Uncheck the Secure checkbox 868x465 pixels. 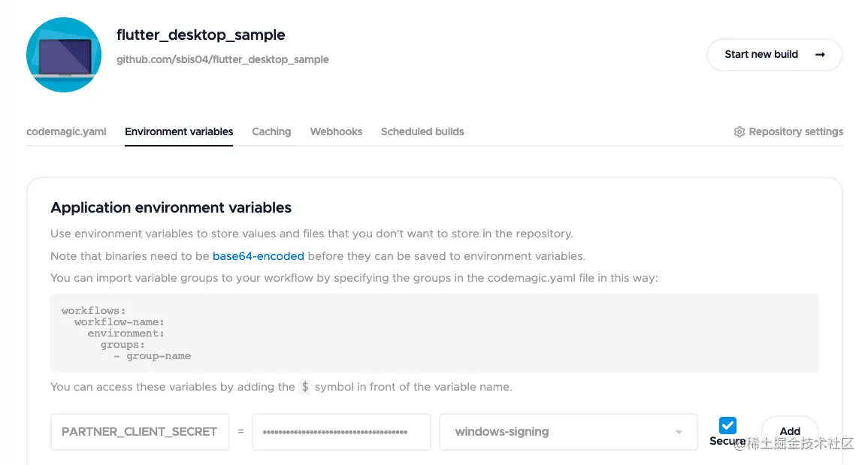pyautogui.click(x=727, y=426)
